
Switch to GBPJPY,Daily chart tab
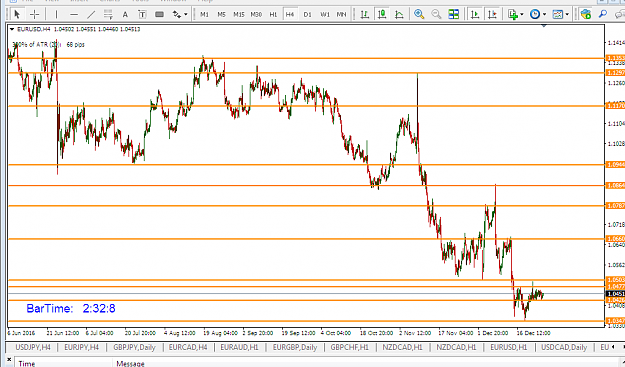tap(134, 347)
